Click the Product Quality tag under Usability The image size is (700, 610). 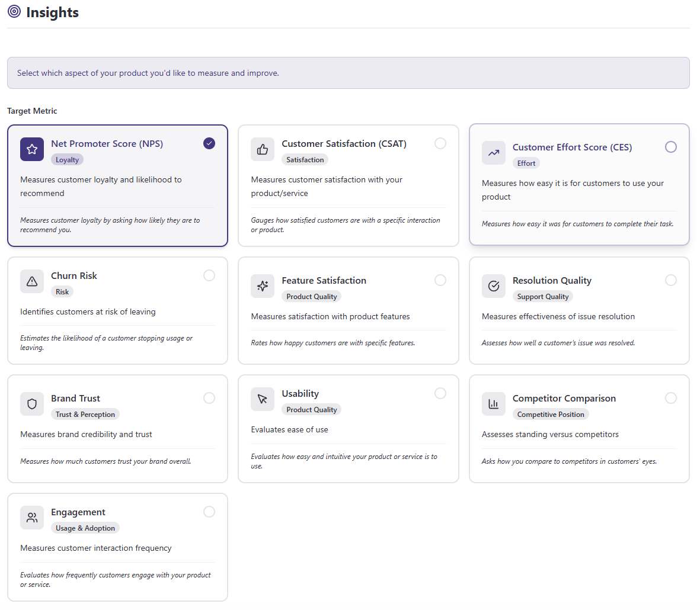click(x=311, y=410)
